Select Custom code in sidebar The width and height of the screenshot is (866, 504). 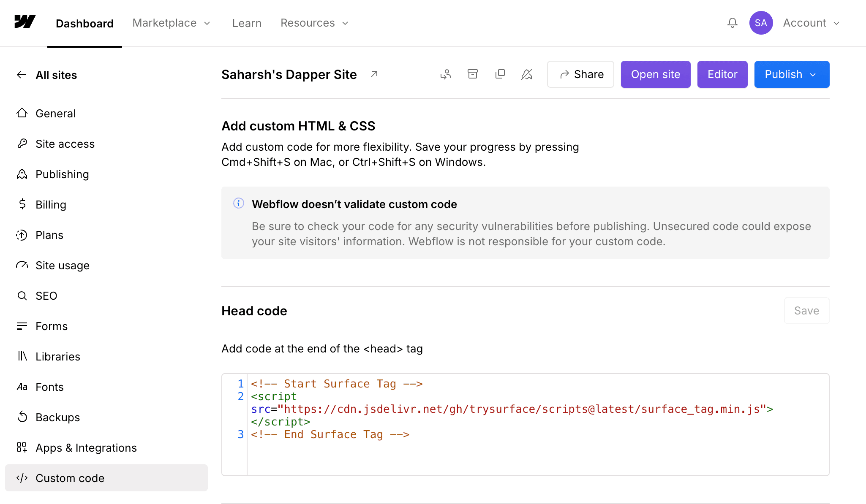pos(106,478)
